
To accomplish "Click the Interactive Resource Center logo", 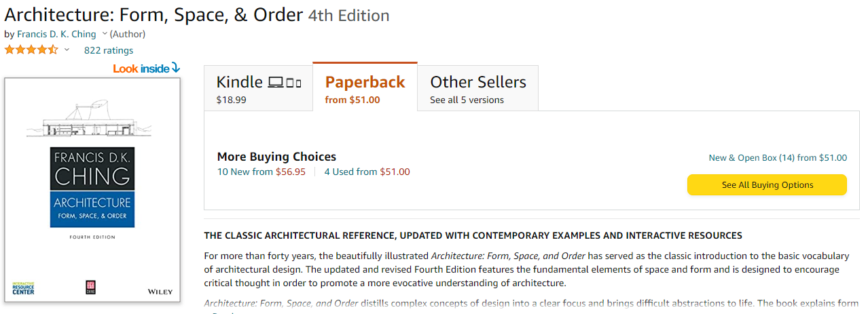I will (23, 288).
